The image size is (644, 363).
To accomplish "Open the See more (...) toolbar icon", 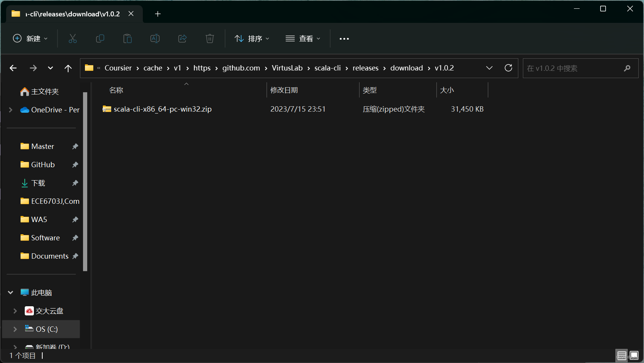I will 344,38.
